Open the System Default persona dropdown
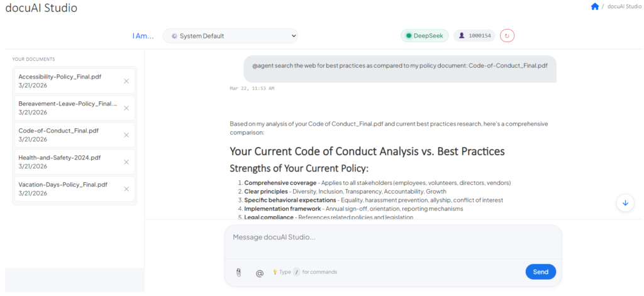This screenshot has width=644, height=296. coord(230,36)
